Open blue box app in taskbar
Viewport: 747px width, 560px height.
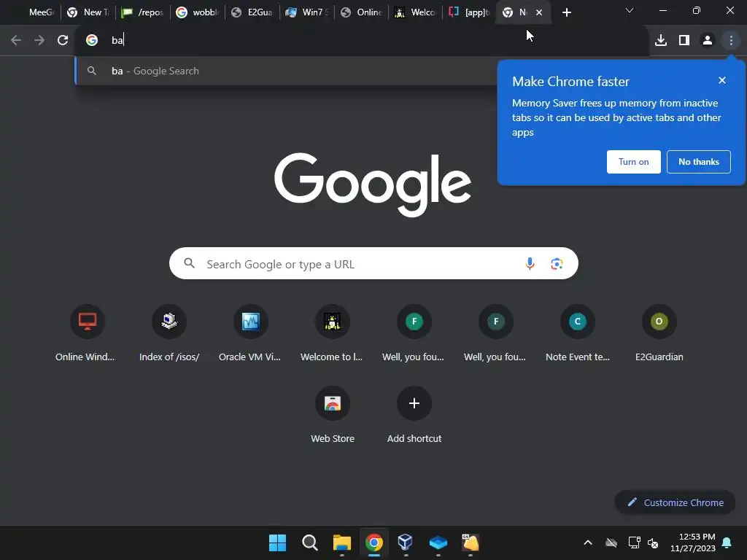coord(438,542)
